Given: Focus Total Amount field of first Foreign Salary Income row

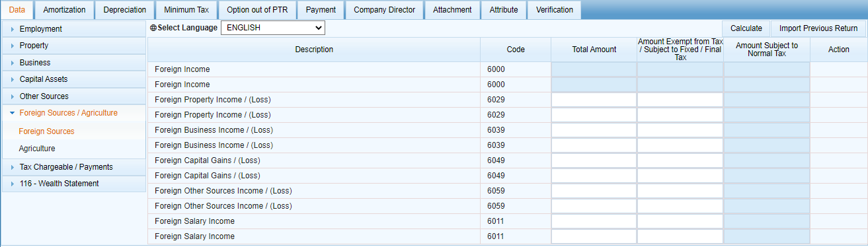Looking at the screenshot, I should coord(594,221).
